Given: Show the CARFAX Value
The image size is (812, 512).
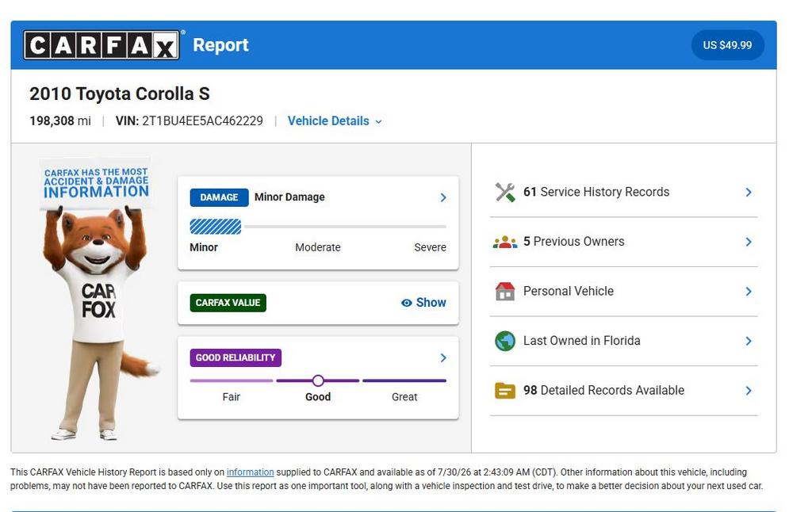Looking at the screenshot, I should point(423,303).
